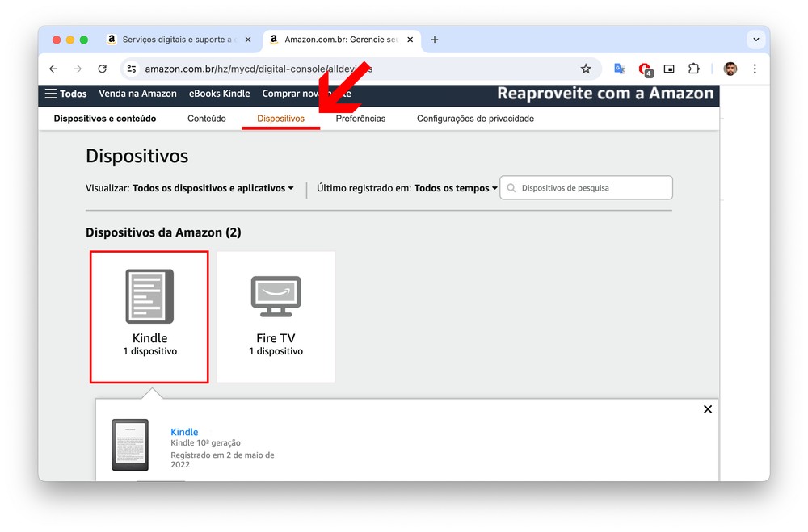The image size is (808, 532).
Task: Open the Todos hamburger menu
Action: tap(65, 94)
